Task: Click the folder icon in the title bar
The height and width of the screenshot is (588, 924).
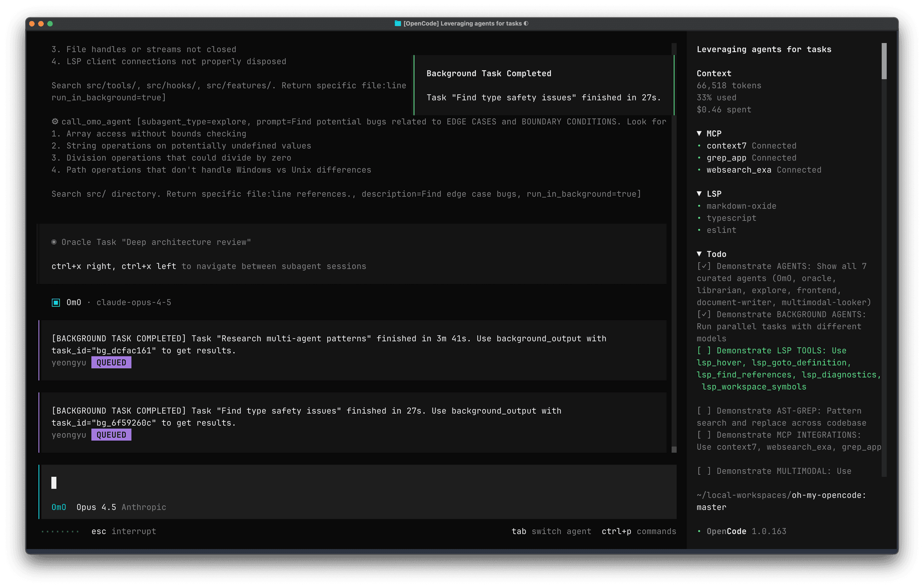Action: click(398, 23)
